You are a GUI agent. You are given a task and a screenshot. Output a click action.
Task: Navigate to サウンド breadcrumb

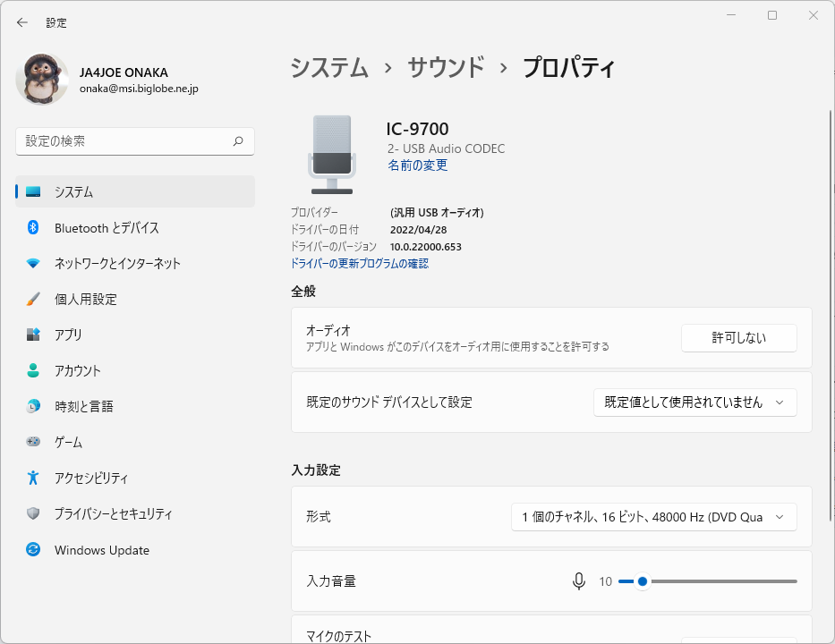pos(446,68)
